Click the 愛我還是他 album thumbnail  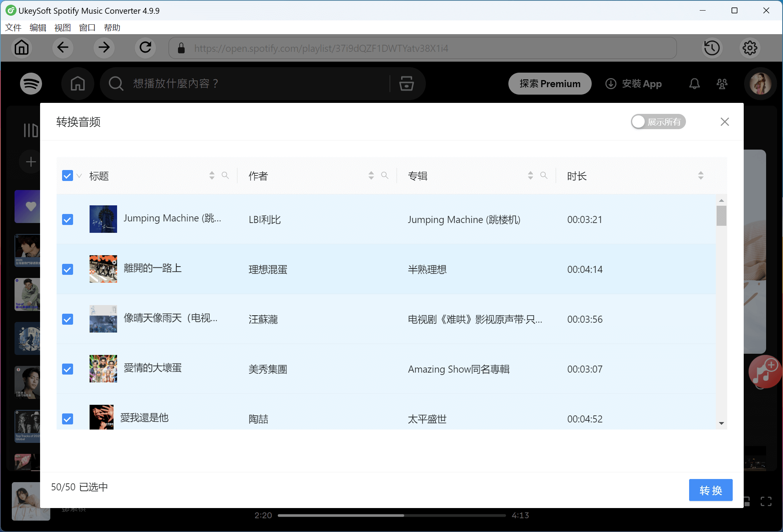point(101,417)
